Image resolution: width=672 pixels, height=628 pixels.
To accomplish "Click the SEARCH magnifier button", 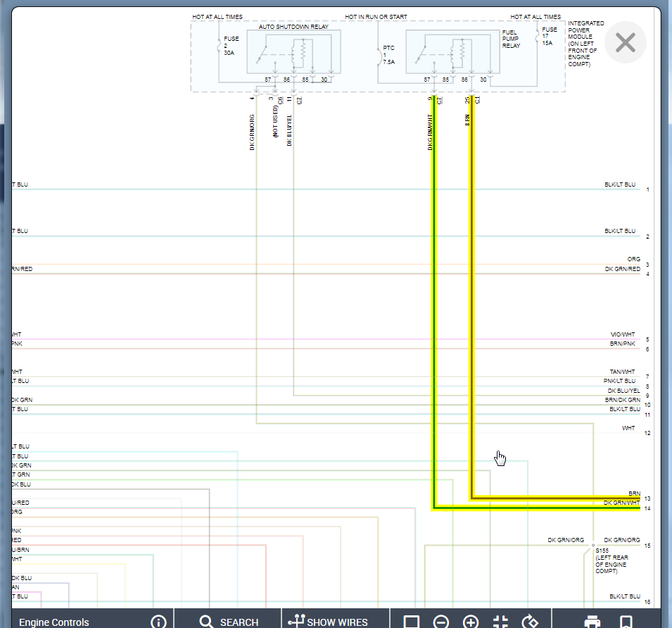I will 229,622.
